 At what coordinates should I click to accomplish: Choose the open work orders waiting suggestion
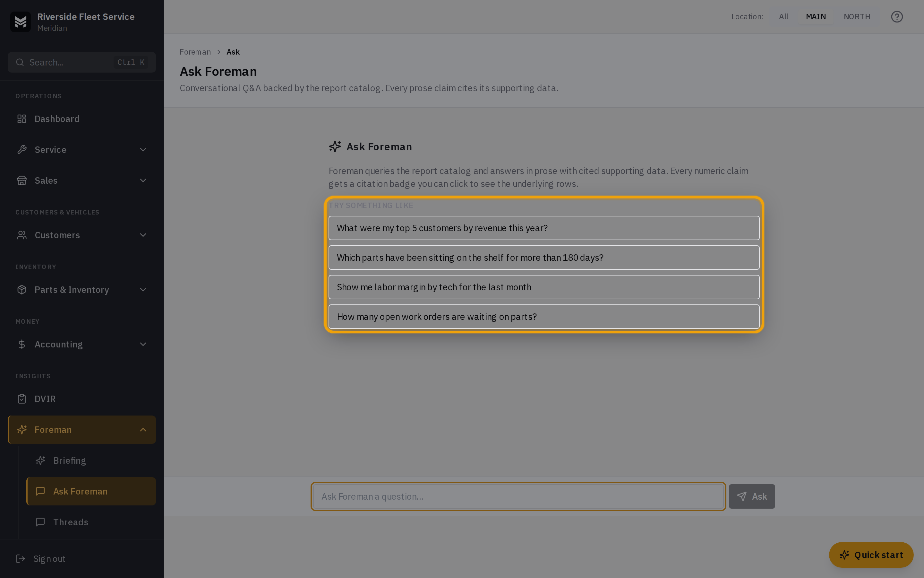tap(544, 317)
